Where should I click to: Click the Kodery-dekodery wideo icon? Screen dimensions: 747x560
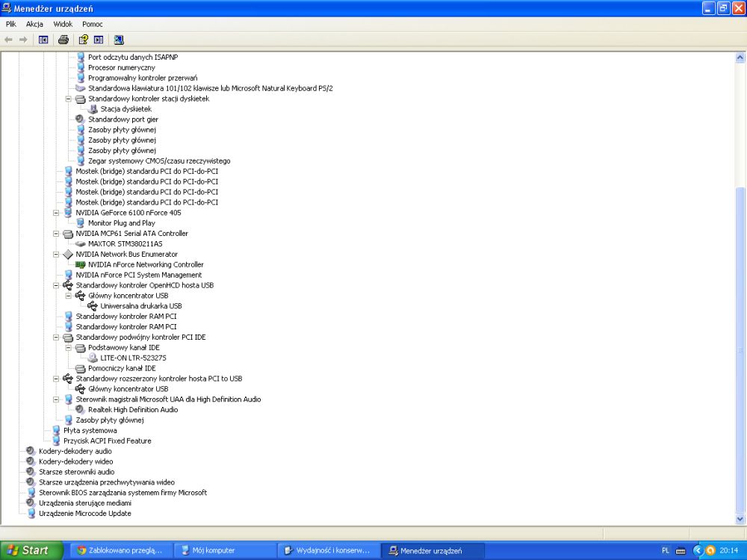[x=31, y=462]
